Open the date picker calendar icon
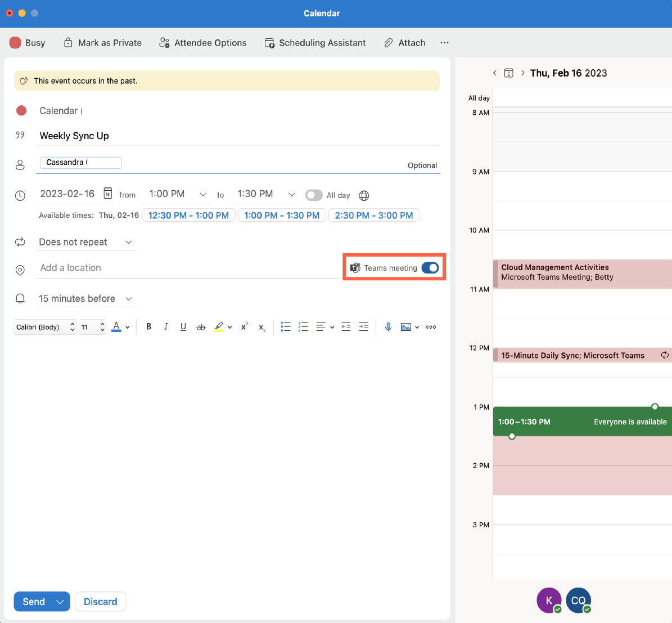This screenshot has width=672, height=623. [x=107, y=194]
